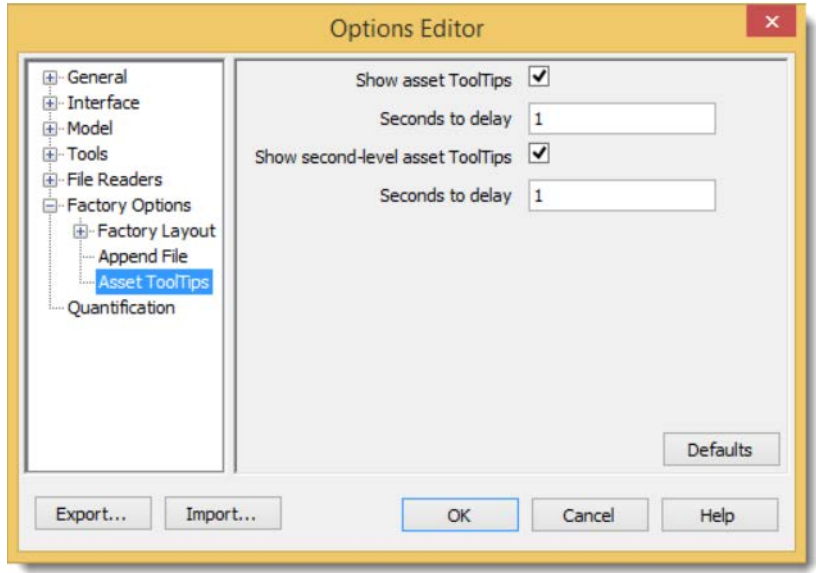Viewport: 816px width, 573px height.
Task: Open Help for the Options Editor
Action: pos(718,515)
